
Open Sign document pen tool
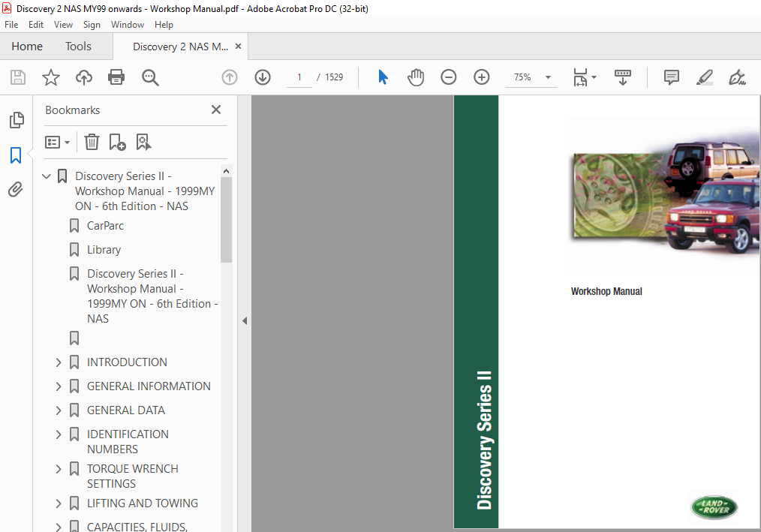[x=737, y=77]
